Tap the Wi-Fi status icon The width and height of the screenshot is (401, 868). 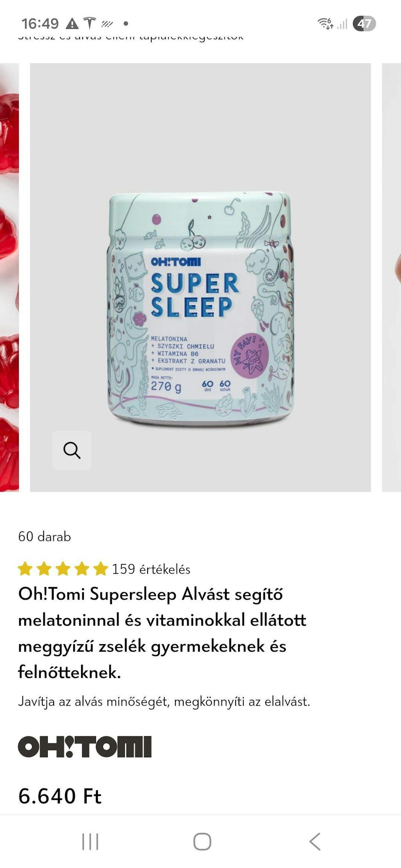325,23
